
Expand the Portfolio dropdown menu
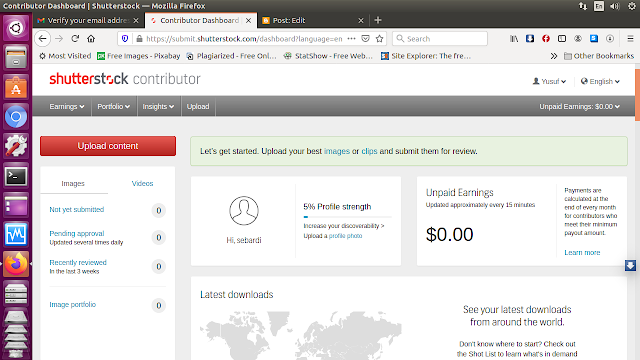(x=113, y=107)
